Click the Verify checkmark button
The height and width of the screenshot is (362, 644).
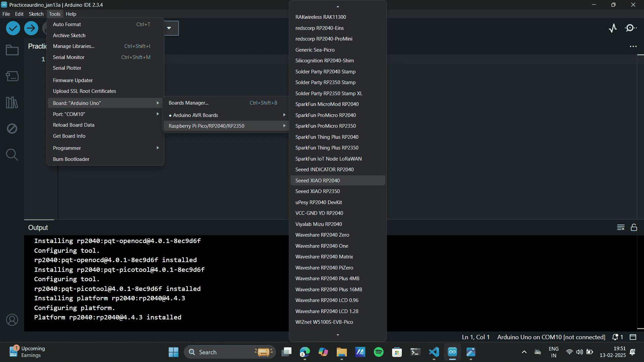(x=13, y=28)
